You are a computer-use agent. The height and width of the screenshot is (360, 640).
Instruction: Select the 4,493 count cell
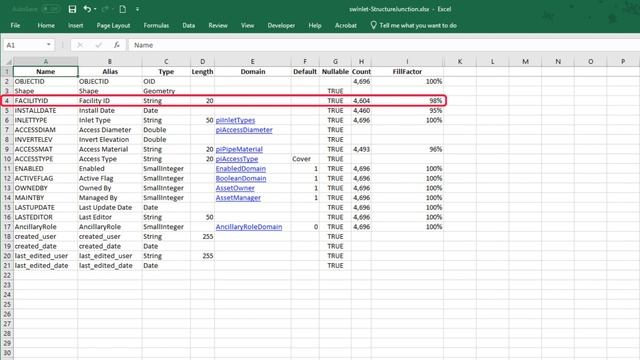361,149
